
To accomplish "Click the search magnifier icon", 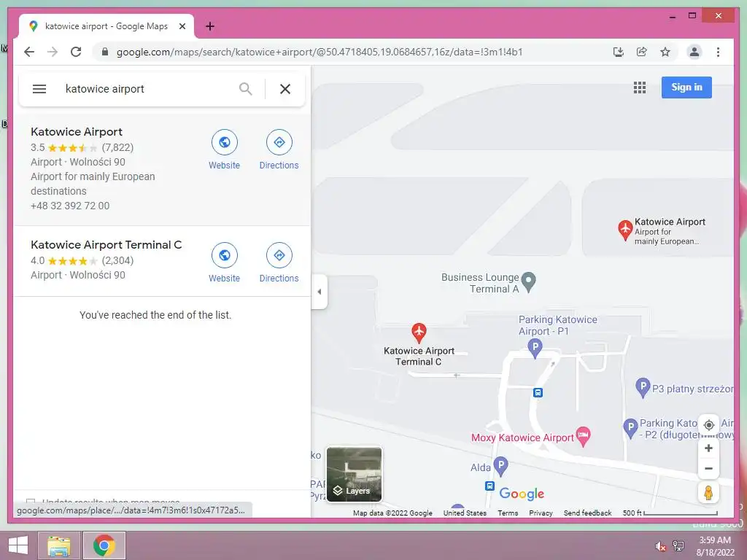I will click(x=245, y=89).
